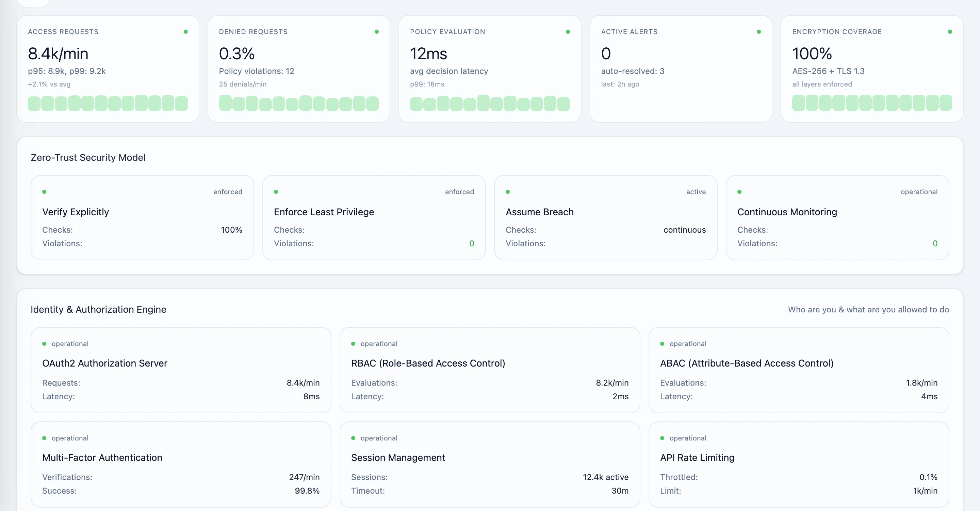Click the sparkline chart under 8.4k/min
Screen dimensions: 980x511
click(x=108, y=103)
